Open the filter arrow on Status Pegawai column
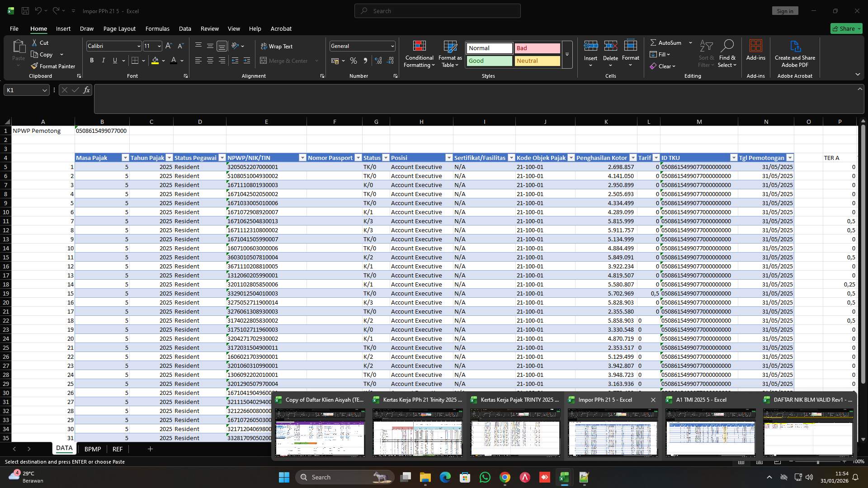Image resolution: width=868 pixels, height=488 pixels. [222, 157]
